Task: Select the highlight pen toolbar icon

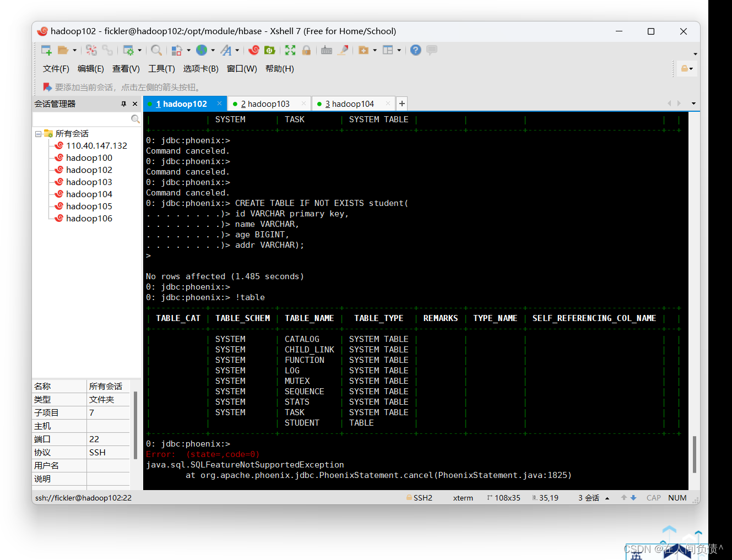Action: pyautogui.click(x=343, y=50)
